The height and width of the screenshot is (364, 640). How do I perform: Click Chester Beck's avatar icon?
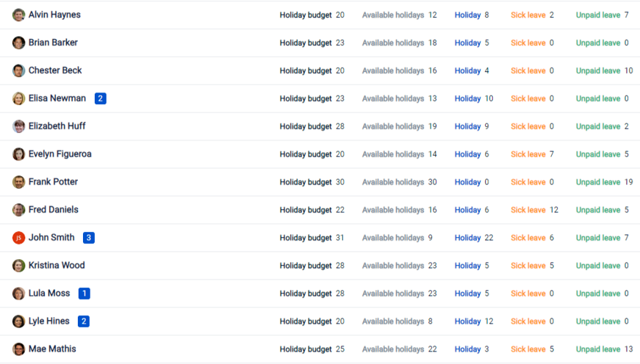(x=18, y=70)
